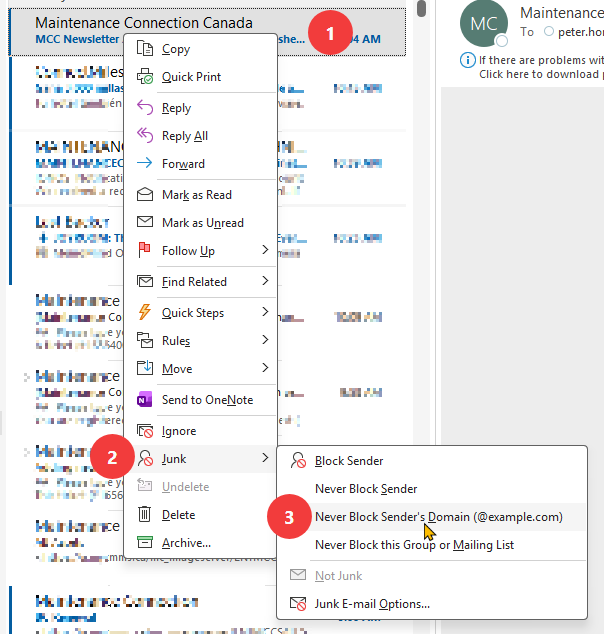The image size is (604, 634).
Task: Click the Find Related envelope icon
Action: [x=145, y=281]
